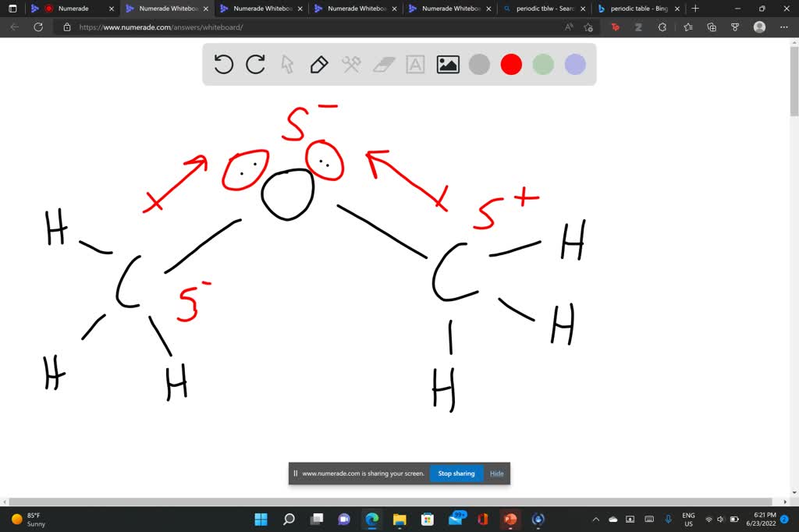Redo the last whiteboard action
This screenshot has width=799, height=532.
[255, 65]
